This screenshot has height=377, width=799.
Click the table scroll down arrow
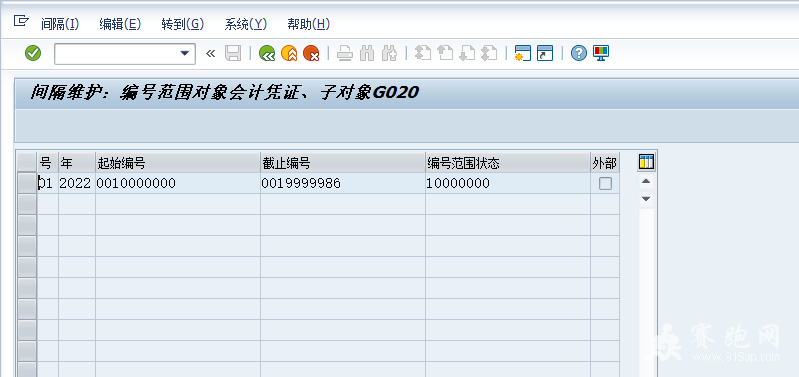[646, 199]
